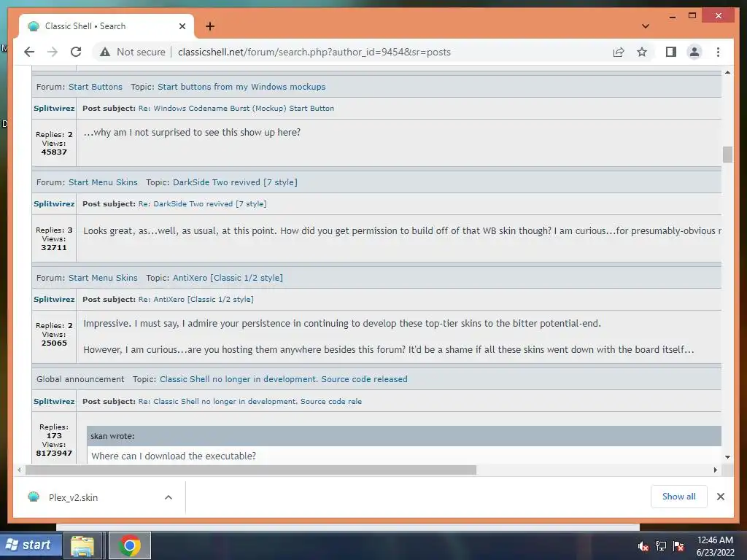Expand Plex_v2.skin download options

(x=169, y=497)
